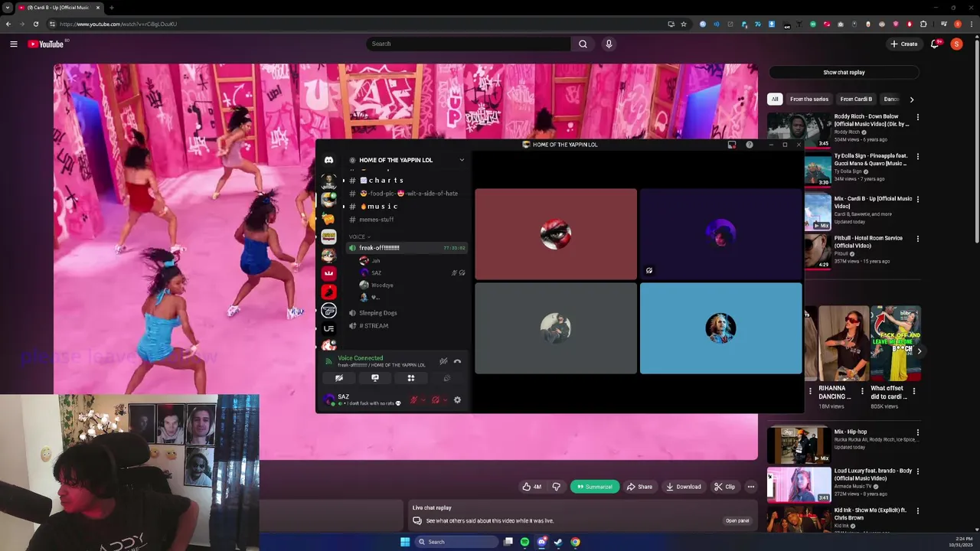Turn on Discord camera

click(x=339, y=378)
